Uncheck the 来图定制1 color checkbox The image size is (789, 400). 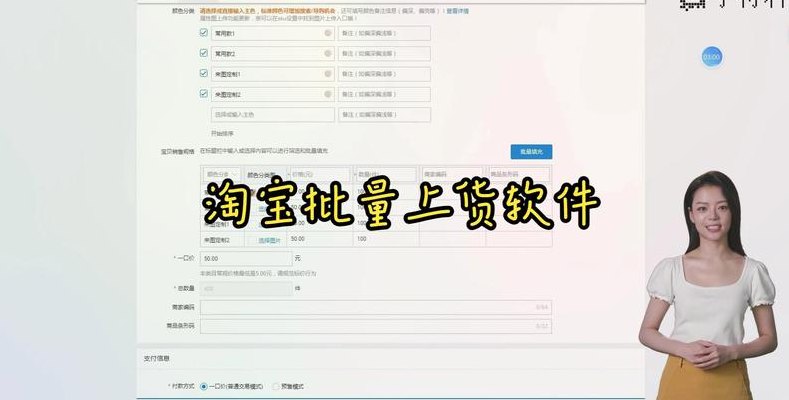pos(204,73)
